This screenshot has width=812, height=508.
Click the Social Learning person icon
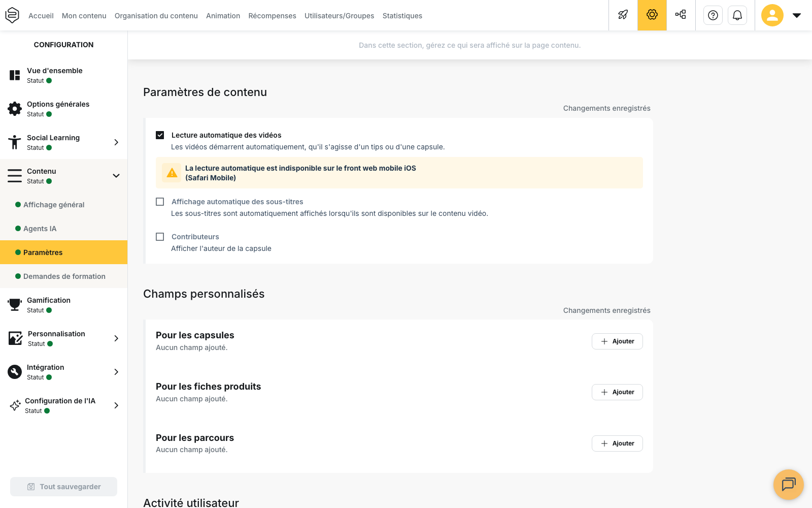point(15,142)
